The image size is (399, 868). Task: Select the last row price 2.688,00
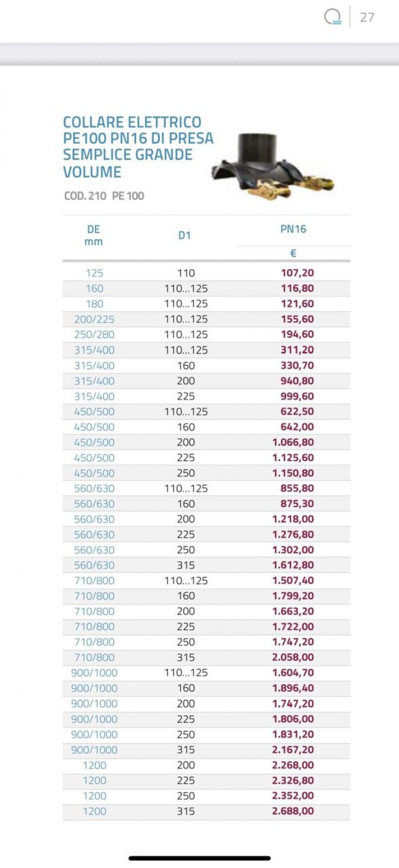293,811
